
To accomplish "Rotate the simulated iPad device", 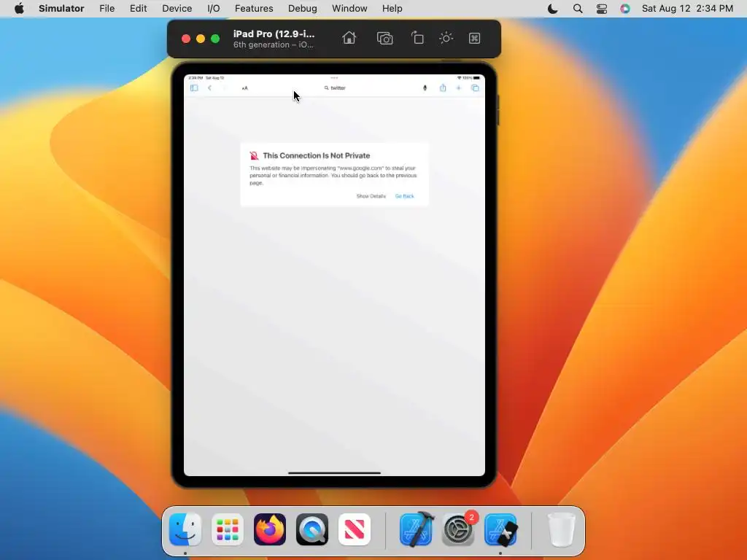I will (417, 38).
